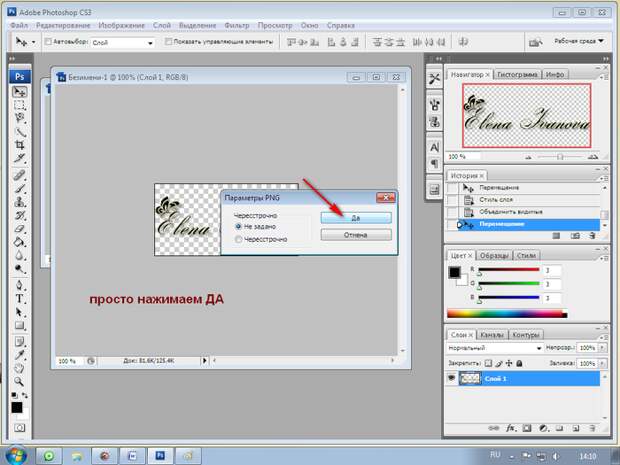The width and height of the screenshot is (620, 465).
Task: Open the crossed-tools panel icon in dock
Action: click(x=434, y=79)
